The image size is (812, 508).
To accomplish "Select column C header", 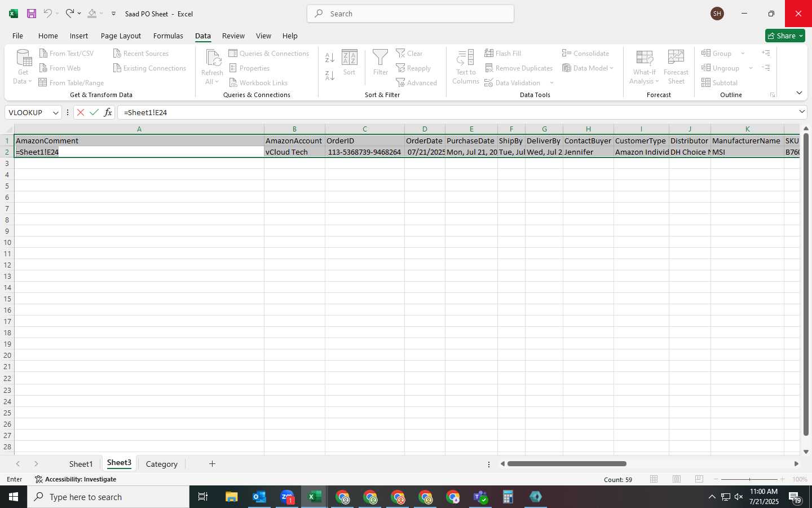I will [365, 129].
